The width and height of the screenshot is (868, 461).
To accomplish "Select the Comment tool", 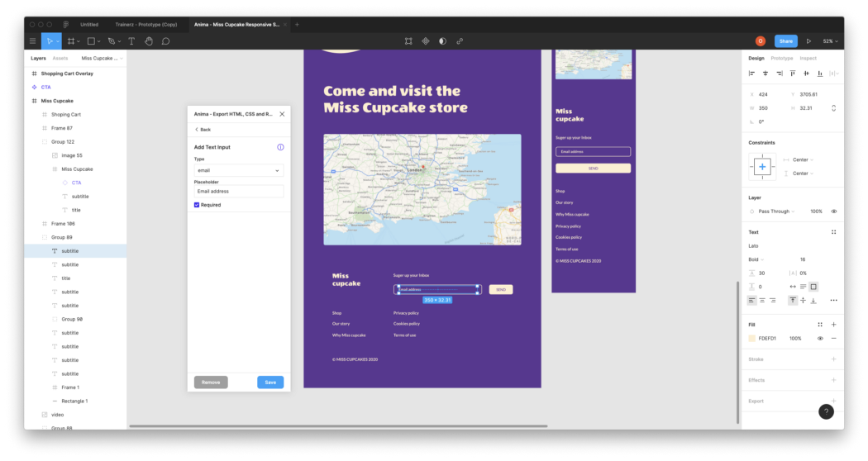I will click(165, 41).
